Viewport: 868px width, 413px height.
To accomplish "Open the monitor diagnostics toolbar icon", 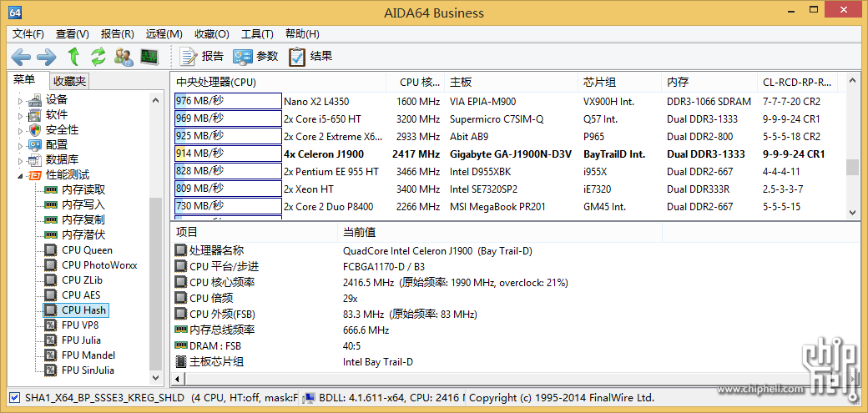I will [149, 56].
